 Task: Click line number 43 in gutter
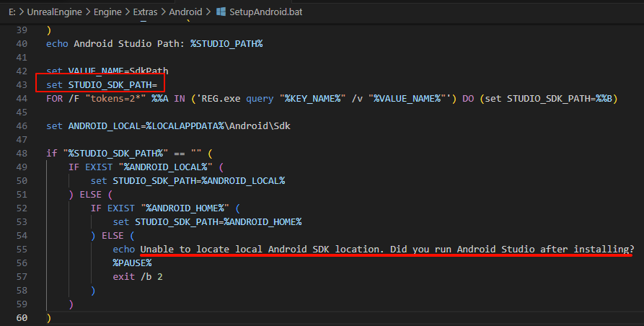click(x=21, y=84)
